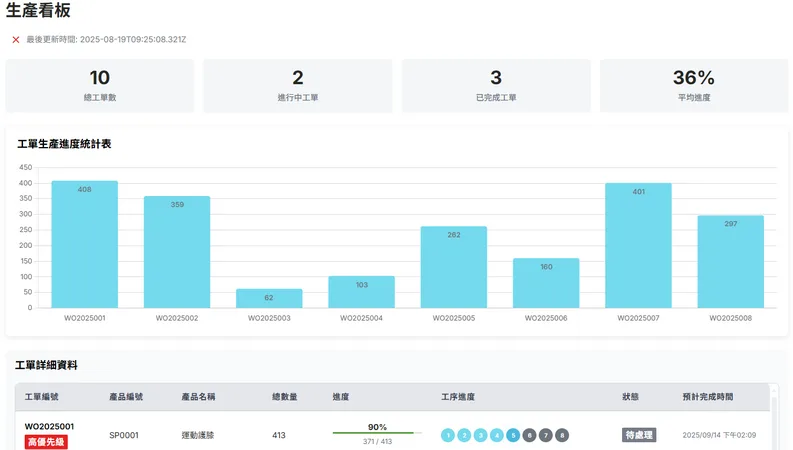Sort by 預計完成時間 column header
Image resolution: width=793 pixels, height=450 pixels.
[x=707, y=397]
